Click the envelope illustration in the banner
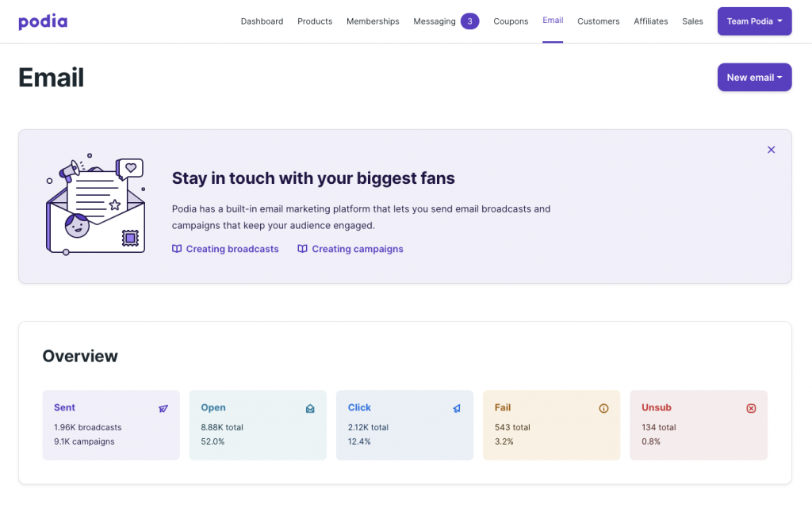The image size is (812, 508). pyautogui.click(x=96, y=208)
